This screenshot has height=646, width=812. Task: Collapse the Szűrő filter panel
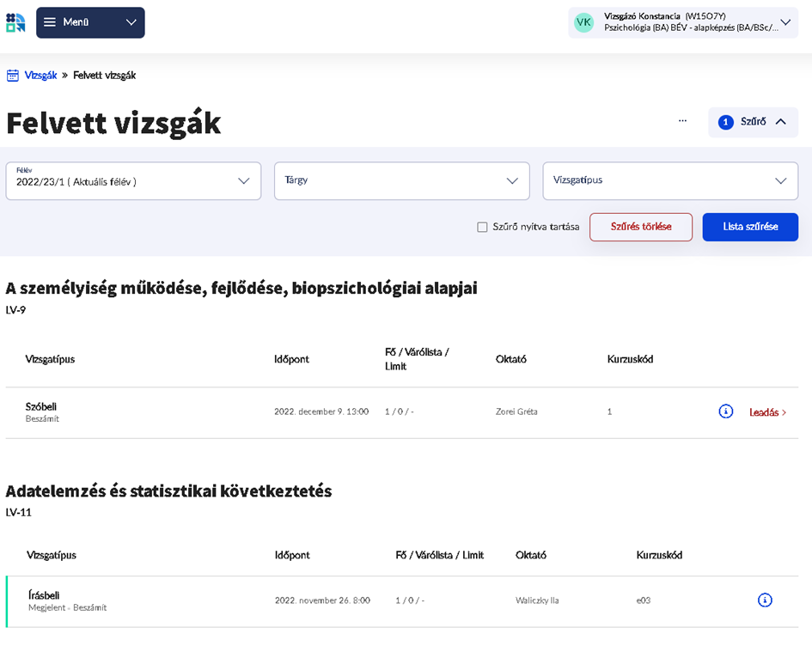(780, 122)
